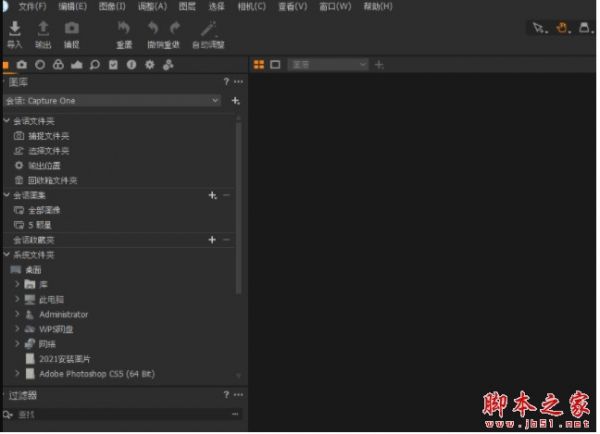Open the exposure tool tab histogram icon
This screenshot has width=600, height=434.
click(77, 65)
